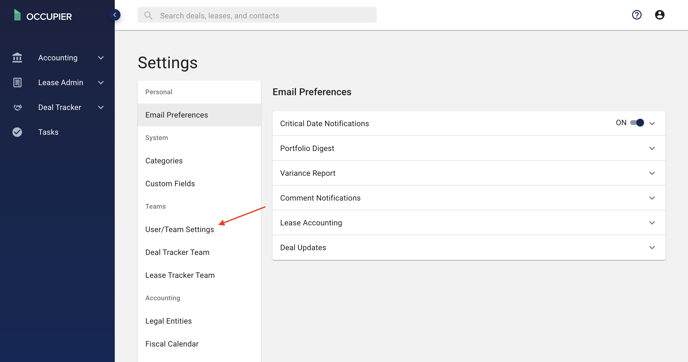688x362 pixels.
Task: Click the Tasks checkmark icon
Action: click(17, 132)
